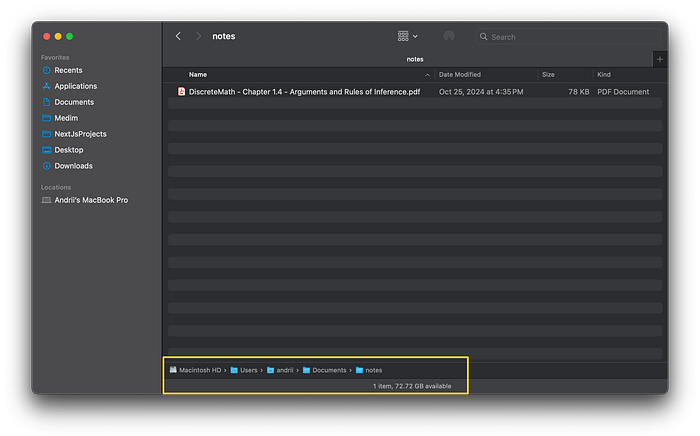Jump to Users in the path bar
This screenshot has height=436, width=700.
pyautogui.click(x=249, y=370)
